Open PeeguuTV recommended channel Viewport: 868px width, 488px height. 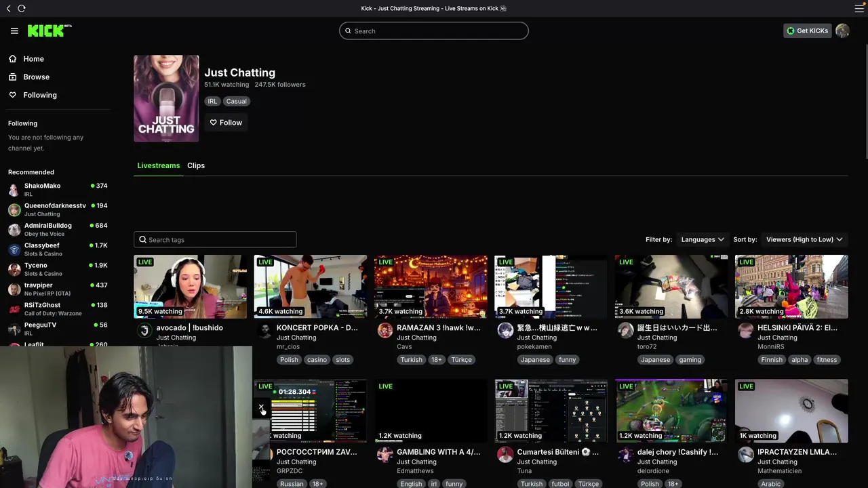coord(58,329)
